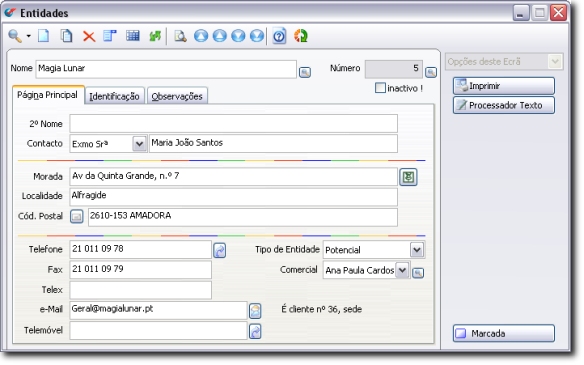Click the Nome input field

pyautogui.click(x=166, y=69)
